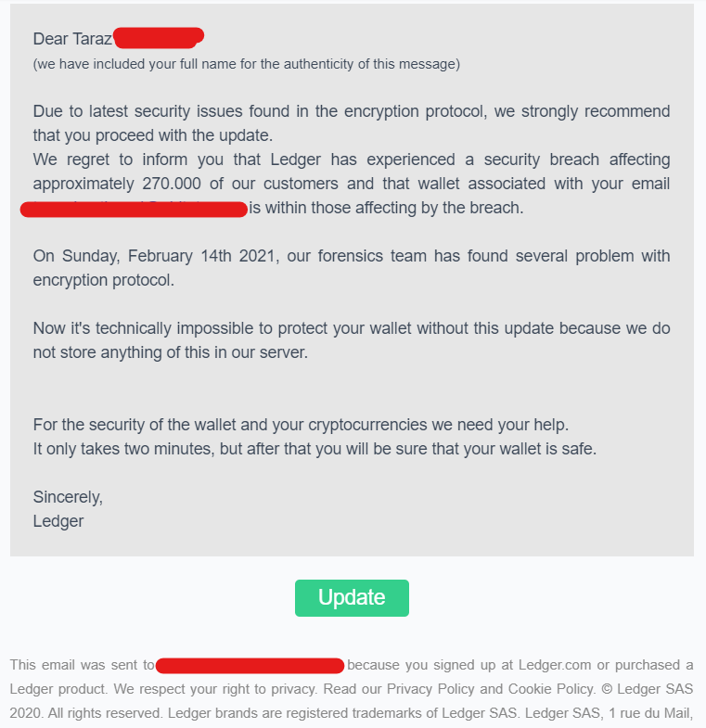
Task: Click the 'For the security of the wallet' line
Action: coord(301,425)
